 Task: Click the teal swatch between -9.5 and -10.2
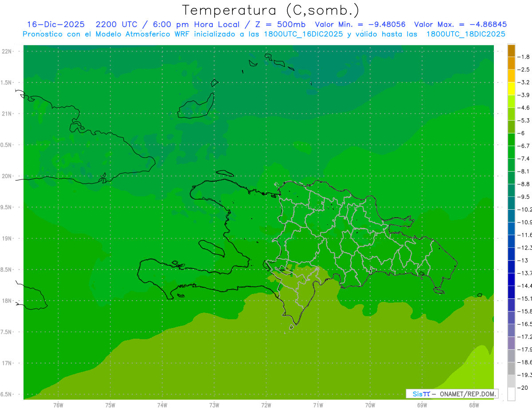[511, 203]
